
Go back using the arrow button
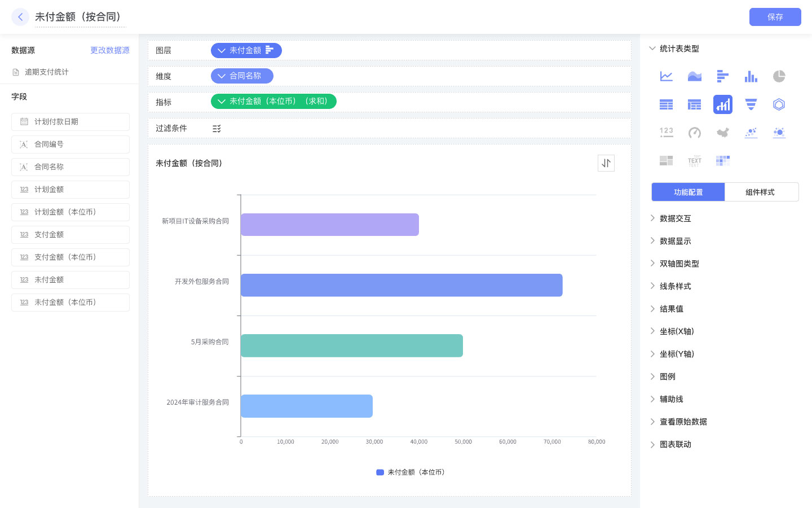(x=20, y=17)
